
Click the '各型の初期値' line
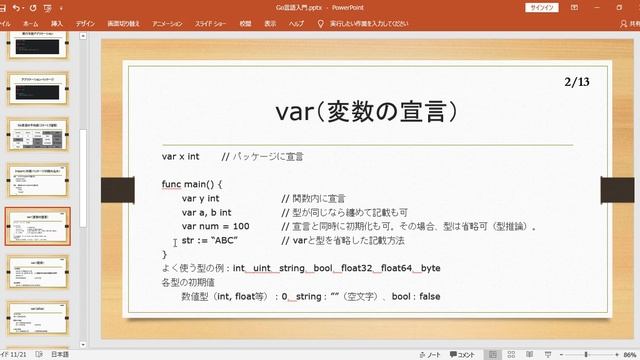[188, 282]
